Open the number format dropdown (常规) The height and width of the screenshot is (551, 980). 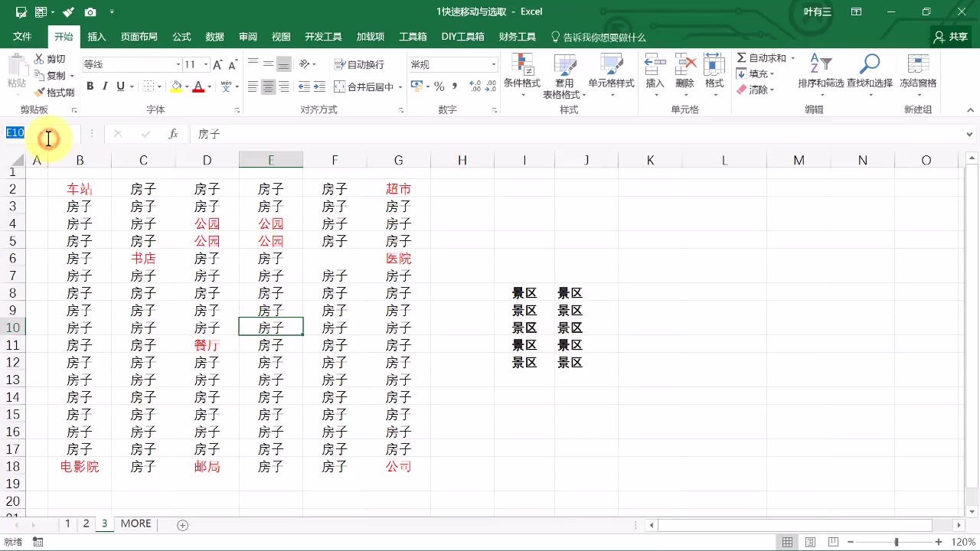(x=494, y=65)
